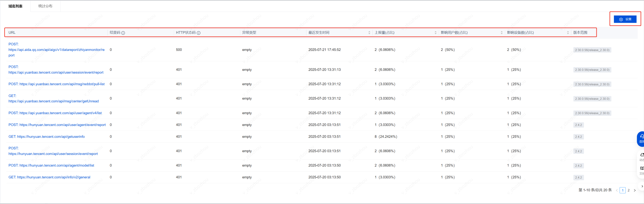Click the previous page arrow
The image size is (644, 204).
(617, 190)
